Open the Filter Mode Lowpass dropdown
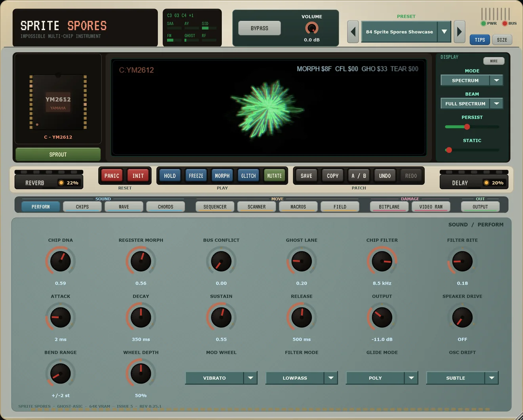523x420 pixels. click(x=302, y=378)
